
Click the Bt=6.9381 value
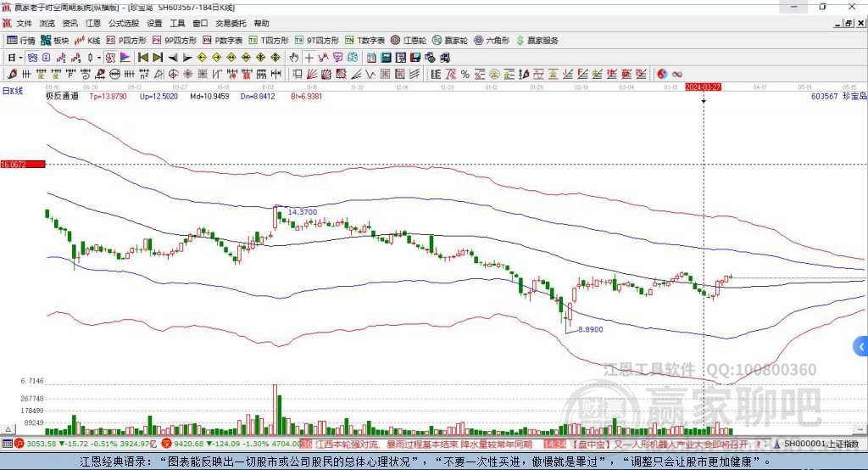307,97
